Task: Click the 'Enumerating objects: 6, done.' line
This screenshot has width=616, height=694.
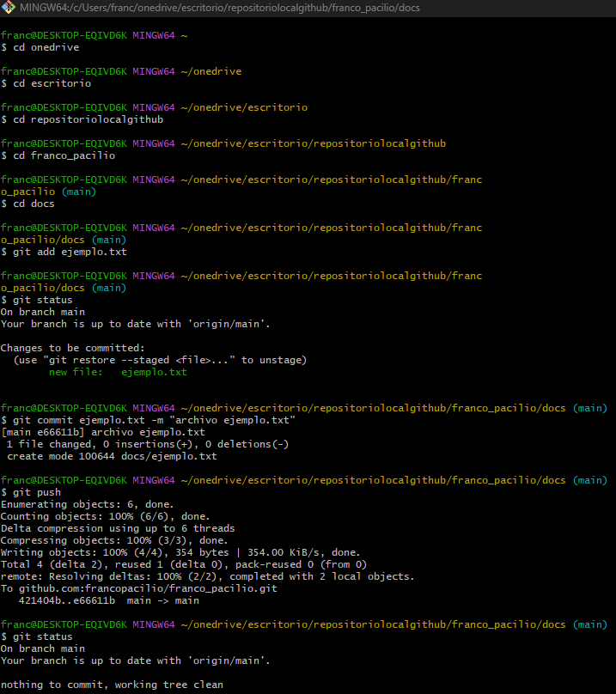Action: click(88, 504)
